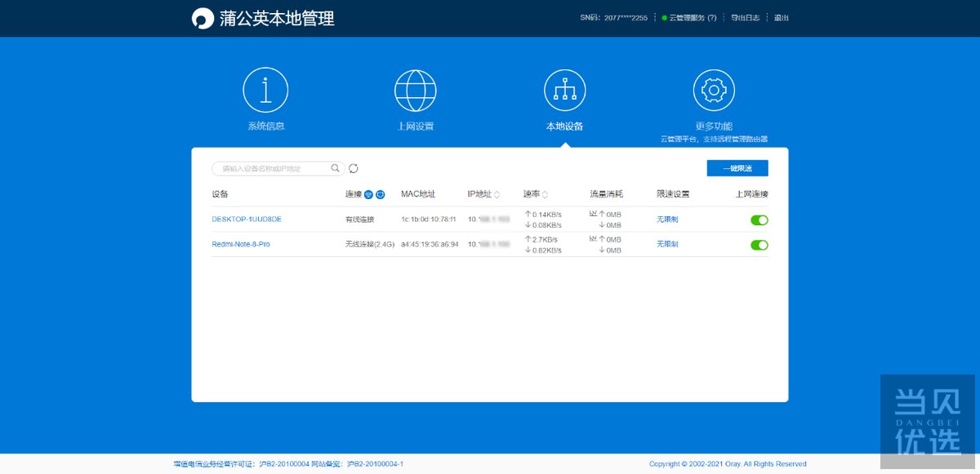980x474 pixels.
Task: Click the 沪B2-20100004-1 website filing number
Action: pos(375,463)
